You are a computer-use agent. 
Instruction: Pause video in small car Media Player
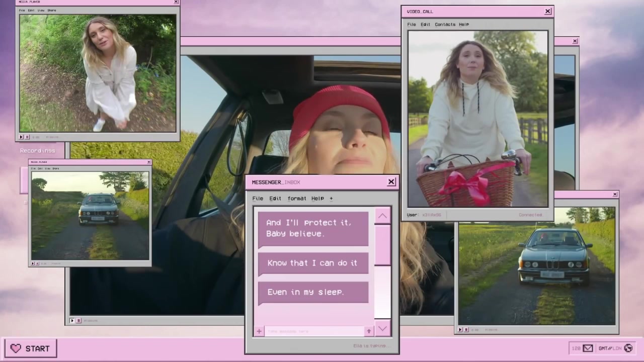[38, 263]
